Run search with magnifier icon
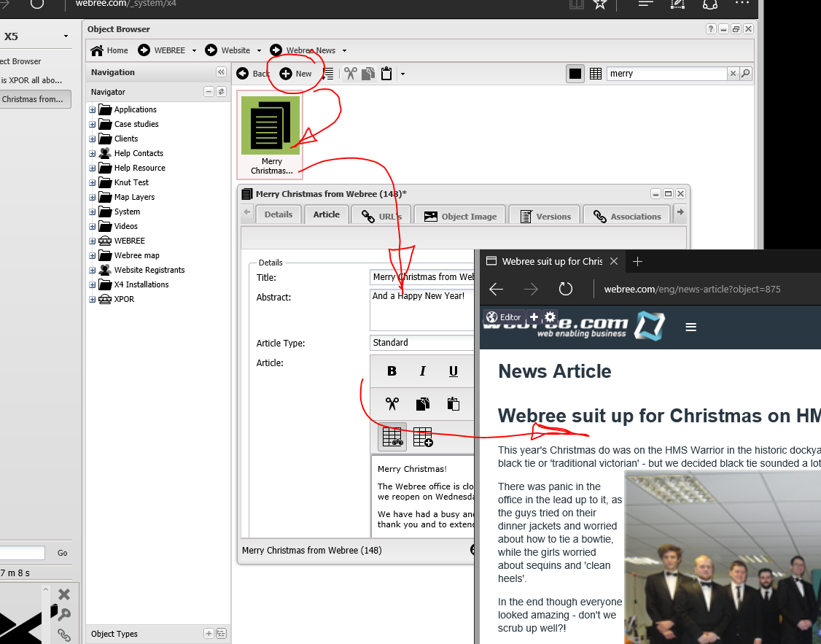 pyautogui.click(x=746, y=74)
